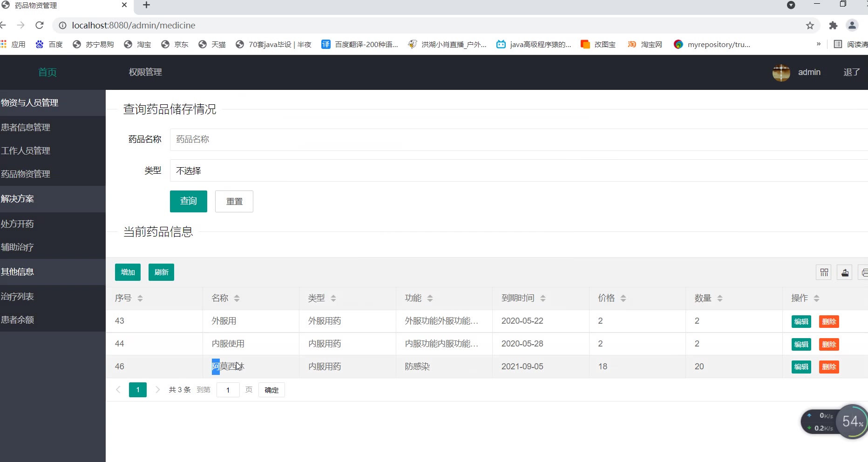Sort by 到期时间 column arrows
Image resolution: width=868 pixels, height=462 pixels.
543,299
